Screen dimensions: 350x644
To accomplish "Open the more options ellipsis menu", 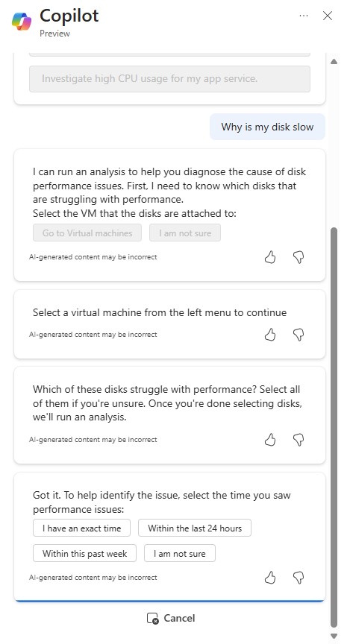I will (x=304, y=16).
